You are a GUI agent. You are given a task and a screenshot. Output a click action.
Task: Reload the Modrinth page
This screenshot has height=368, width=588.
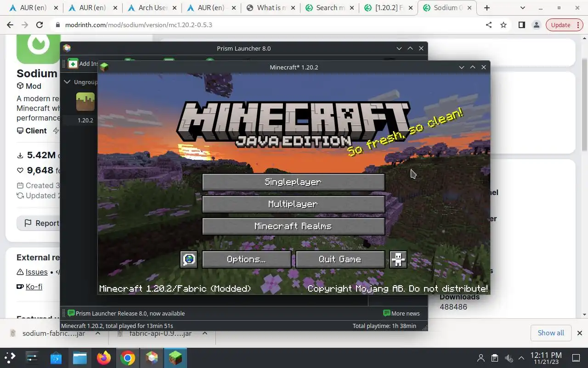[x=40, y=25]
